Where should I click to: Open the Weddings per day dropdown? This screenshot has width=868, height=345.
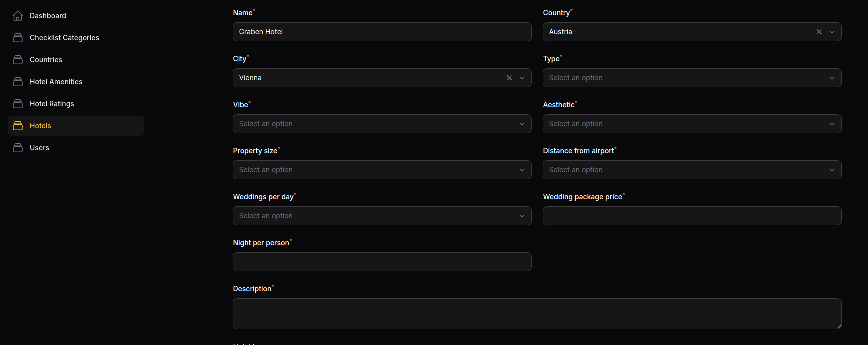coord(382,216)
